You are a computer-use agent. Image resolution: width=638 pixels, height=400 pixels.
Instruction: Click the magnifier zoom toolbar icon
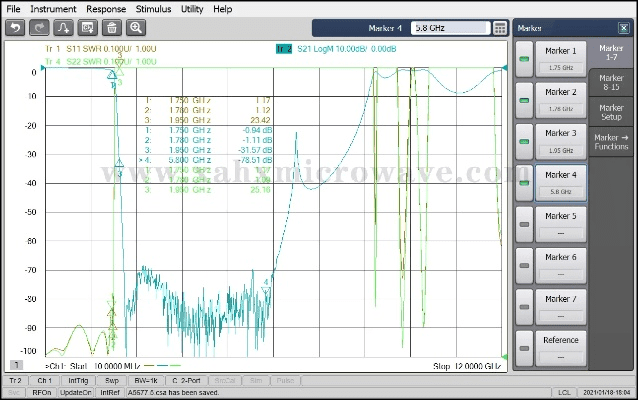pyautogui.click(x=135, y=28)
